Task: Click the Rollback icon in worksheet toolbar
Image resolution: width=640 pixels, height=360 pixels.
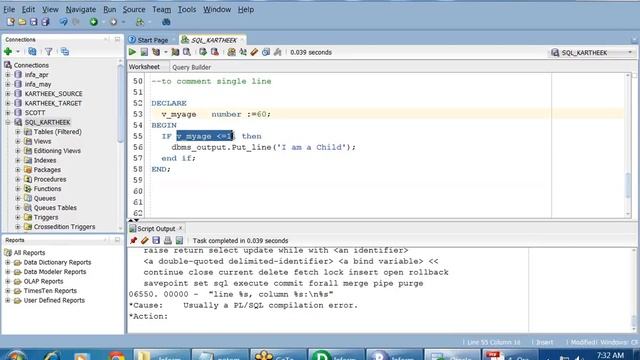Action: click(x=214, y=52)
